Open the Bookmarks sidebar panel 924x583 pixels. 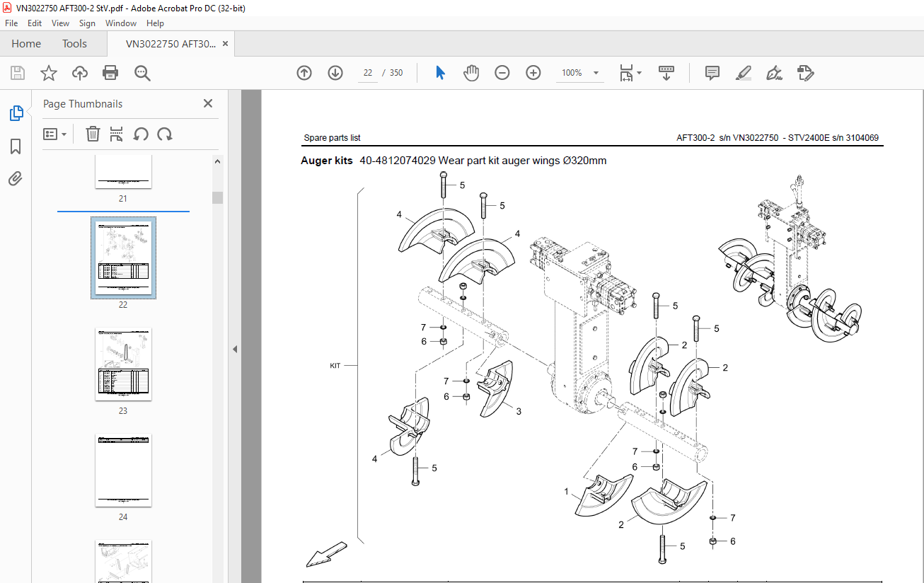[16, 146]
